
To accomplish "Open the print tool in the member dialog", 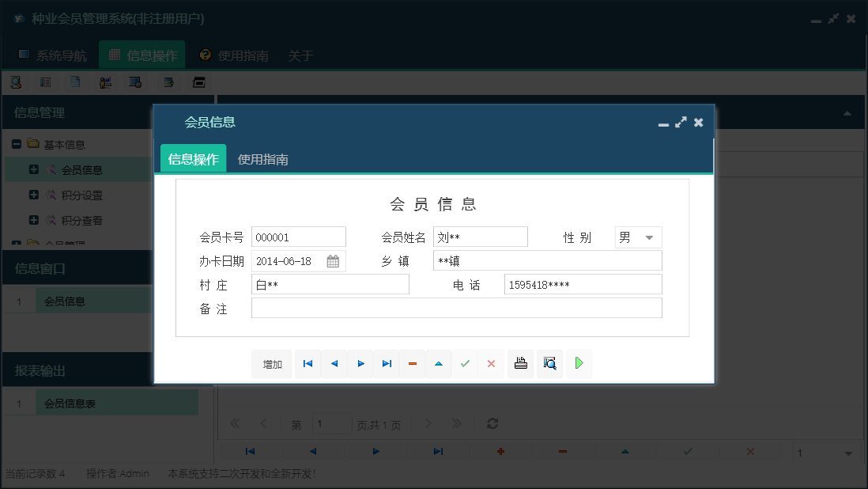I will (x=520, y=363).
